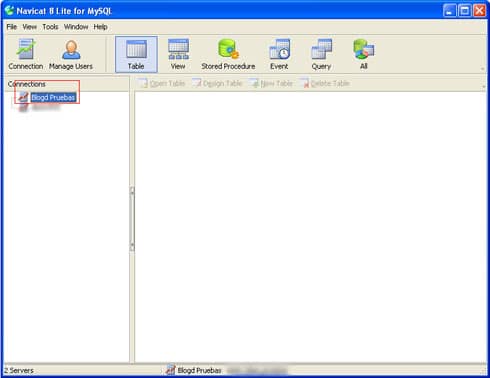Open the Help menu
The width and height of the screenshot is (490, 378).
[x=100, y=27]
